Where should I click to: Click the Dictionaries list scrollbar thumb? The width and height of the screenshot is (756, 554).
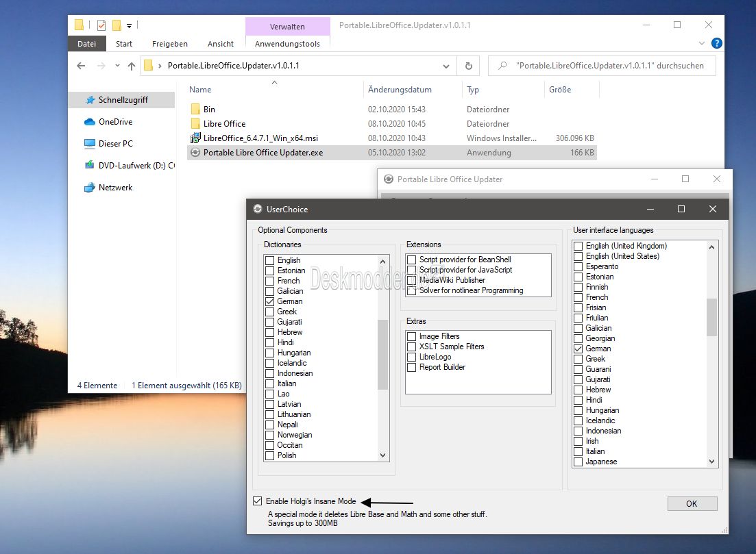tap(383, 354)
